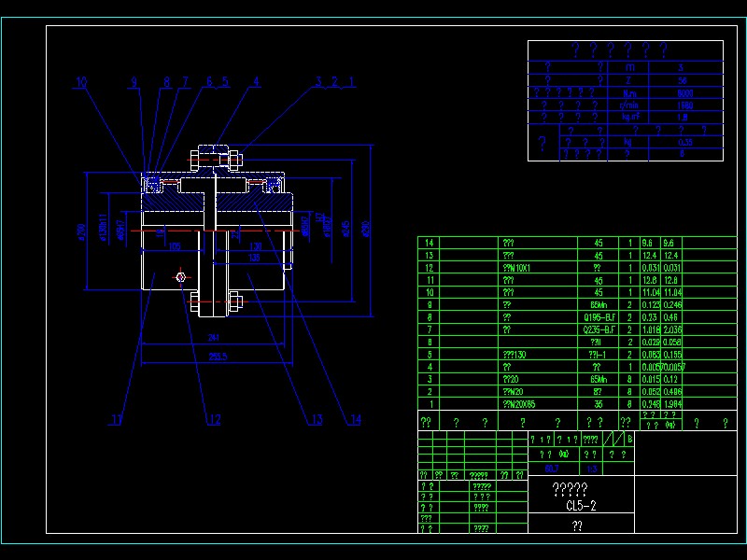Select material 35 in parts list row 1
Image resolution: width=747 pixels, height=560 pixels.
[x=599, y=404]
